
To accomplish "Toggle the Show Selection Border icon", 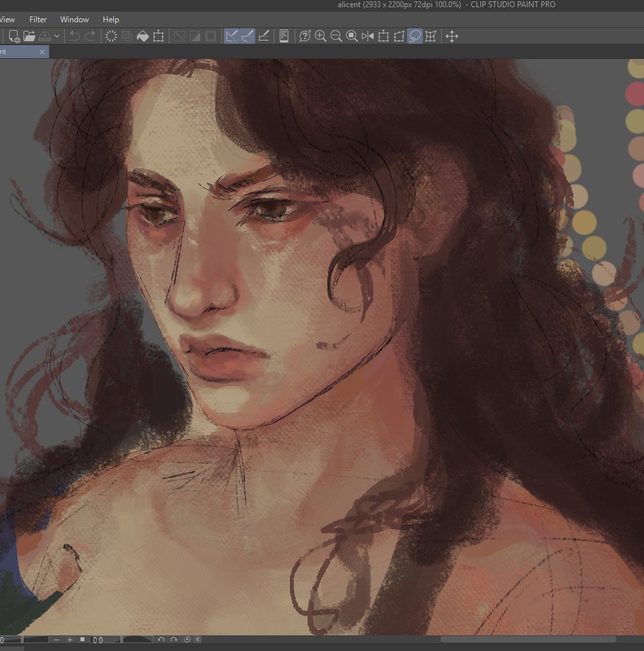I will 211,36.
